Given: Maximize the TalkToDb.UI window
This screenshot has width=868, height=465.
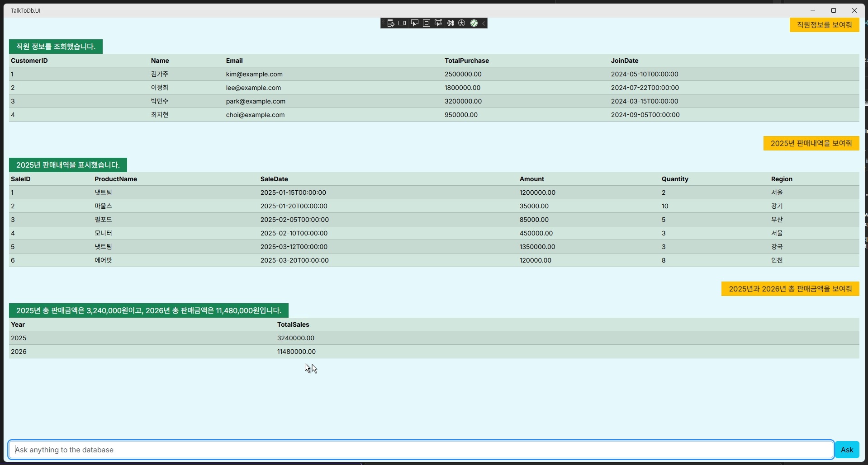Looking at the screenshot, I should [x=833, y=10].
